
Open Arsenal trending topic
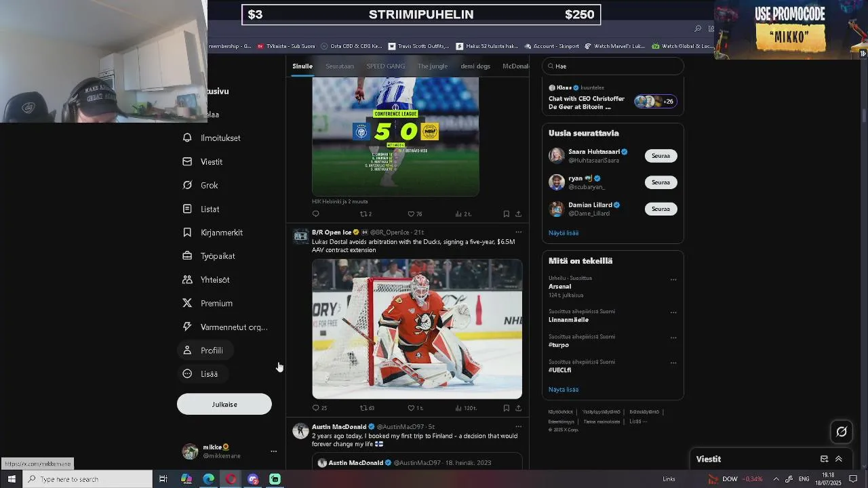point(560,286)
